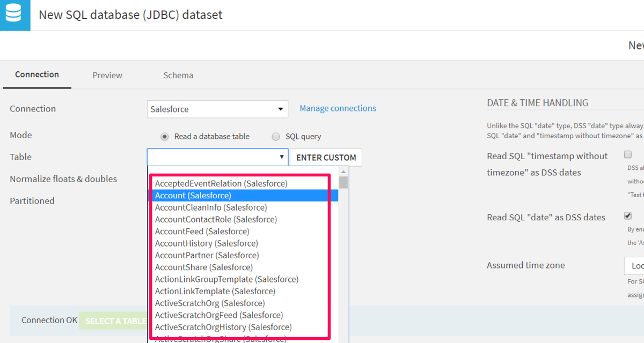Switch to the Schema tab

coord(178,75)
